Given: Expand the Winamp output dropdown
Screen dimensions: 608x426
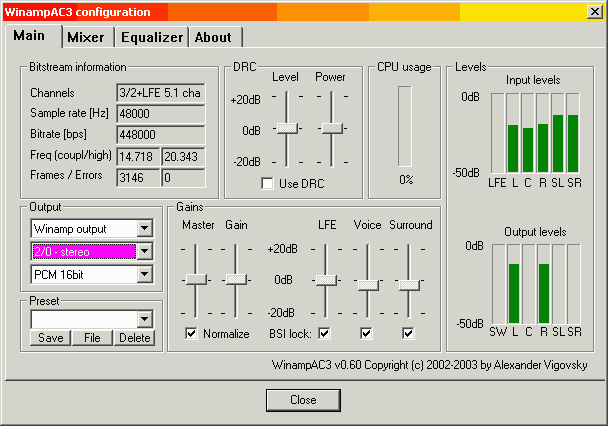Looking at the screenshot, I should click(x=145, y=228).
